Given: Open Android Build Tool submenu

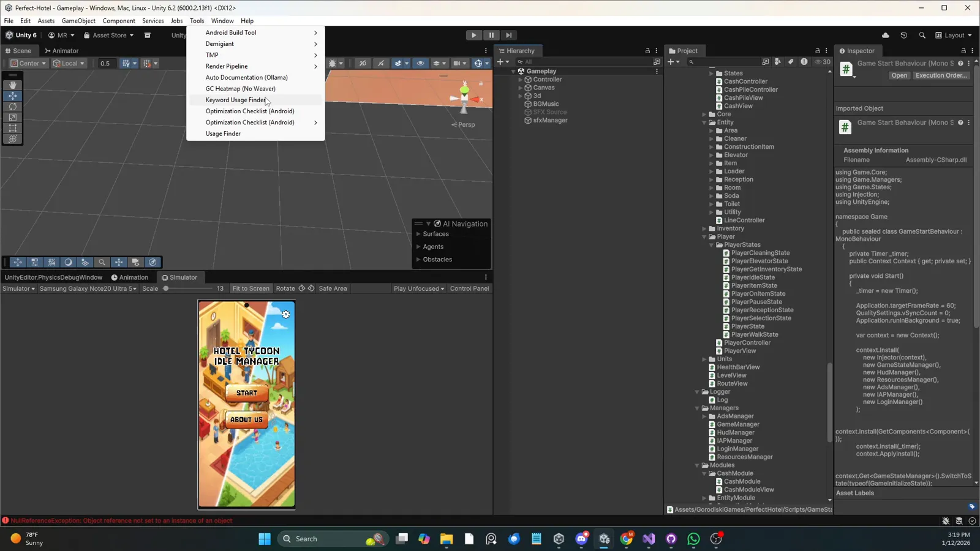Looking at the screenshot, I should tap(255, 32).
